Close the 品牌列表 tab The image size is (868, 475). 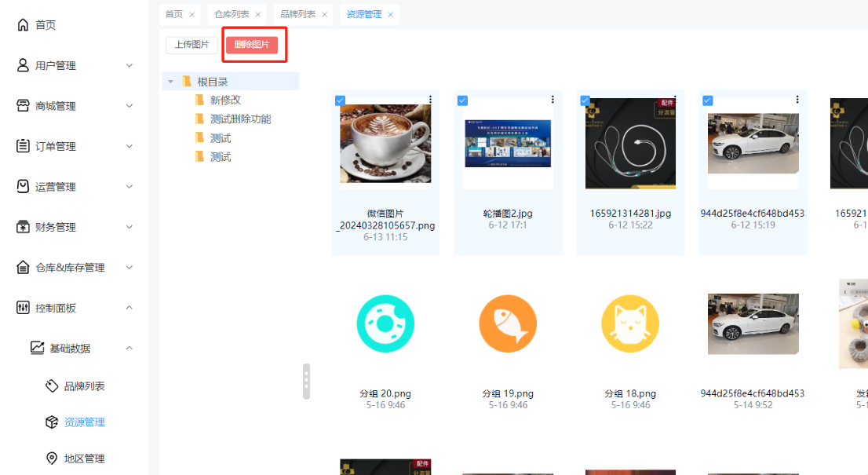pos(324,15)
